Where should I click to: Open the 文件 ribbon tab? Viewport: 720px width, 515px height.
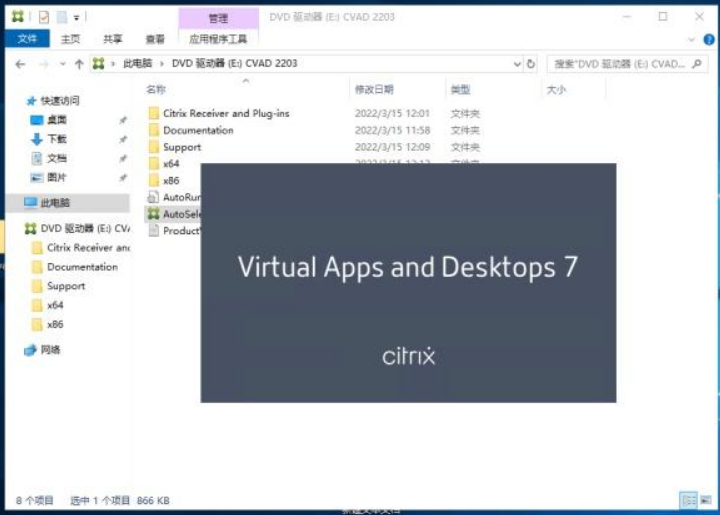coord(27,39)
